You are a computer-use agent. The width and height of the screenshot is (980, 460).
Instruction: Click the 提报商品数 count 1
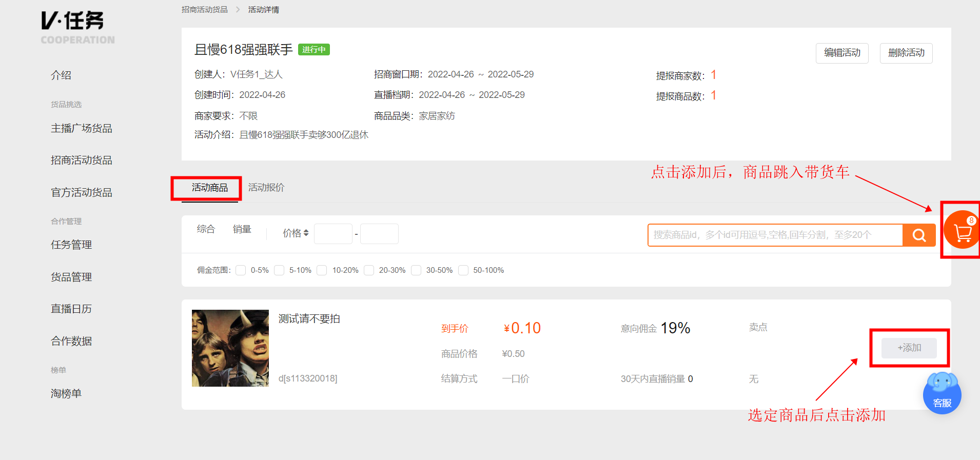713,95
